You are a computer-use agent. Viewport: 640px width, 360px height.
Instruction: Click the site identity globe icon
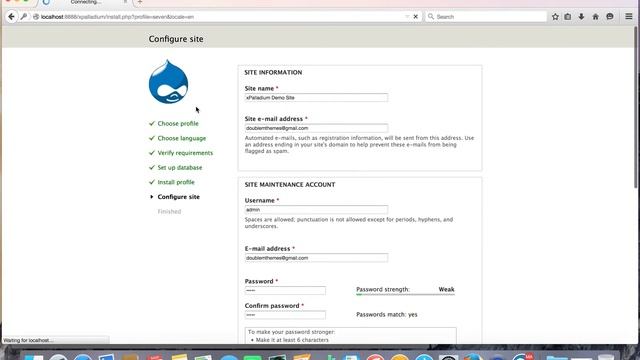(x=36, y=17)
